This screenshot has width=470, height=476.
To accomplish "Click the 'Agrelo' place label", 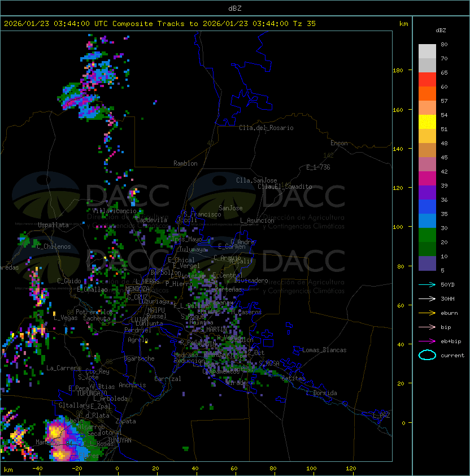I will click(138, 340).
